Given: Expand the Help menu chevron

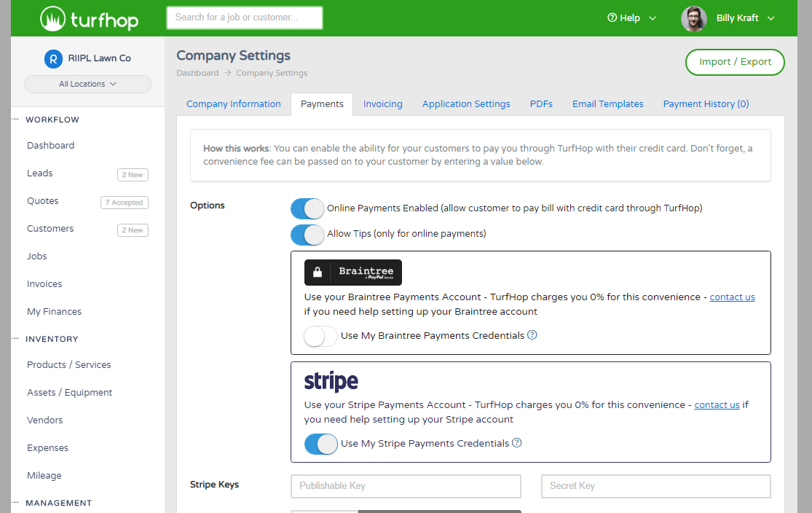Looking at the screenshot, I should pyautogui.click(x=652, y=17).
